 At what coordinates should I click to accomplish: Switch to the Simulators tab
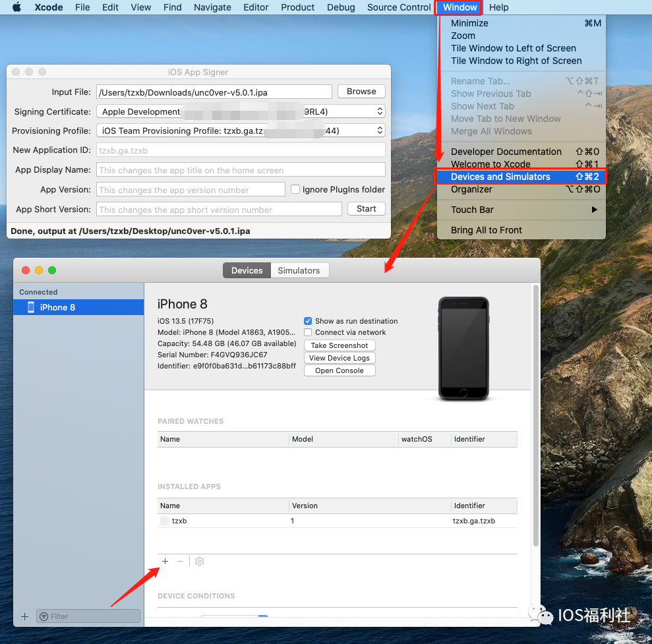pos(299,270)
